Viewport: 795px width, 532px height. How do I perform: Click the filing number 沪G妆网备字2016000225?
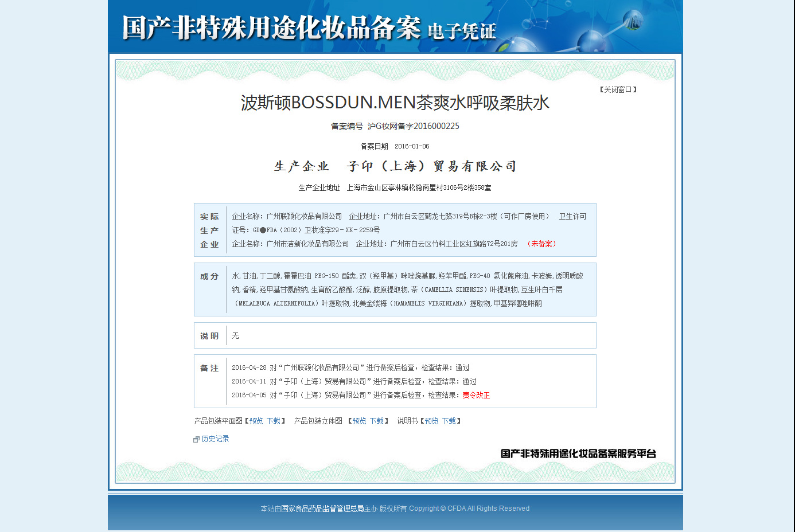pyautogui.click(x=414, y=126)
